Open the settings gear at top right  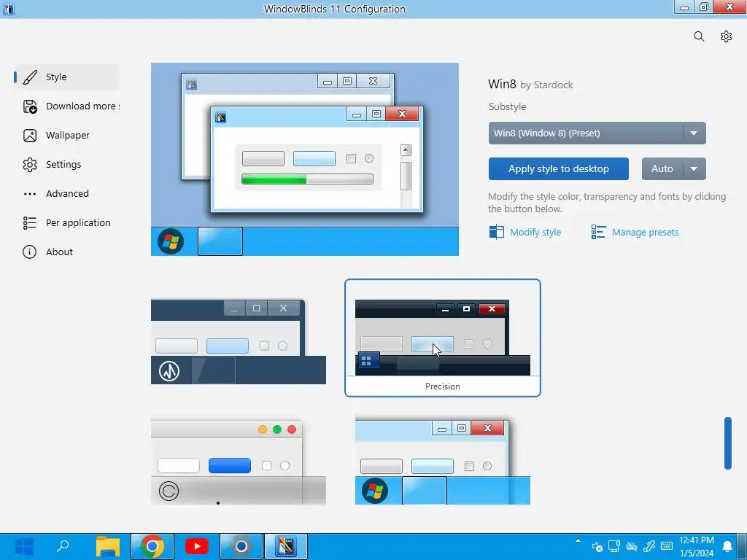point(726,36)
